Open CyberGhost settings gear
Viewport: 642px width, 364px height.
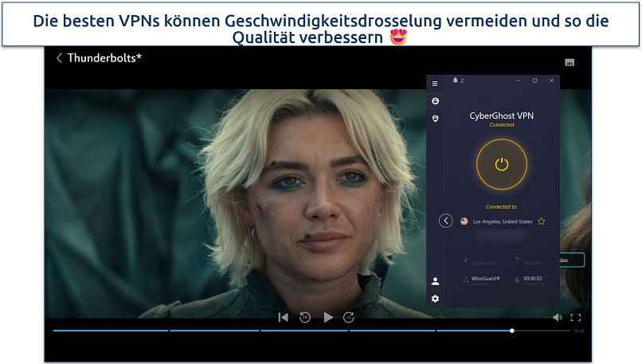point(435,299)
